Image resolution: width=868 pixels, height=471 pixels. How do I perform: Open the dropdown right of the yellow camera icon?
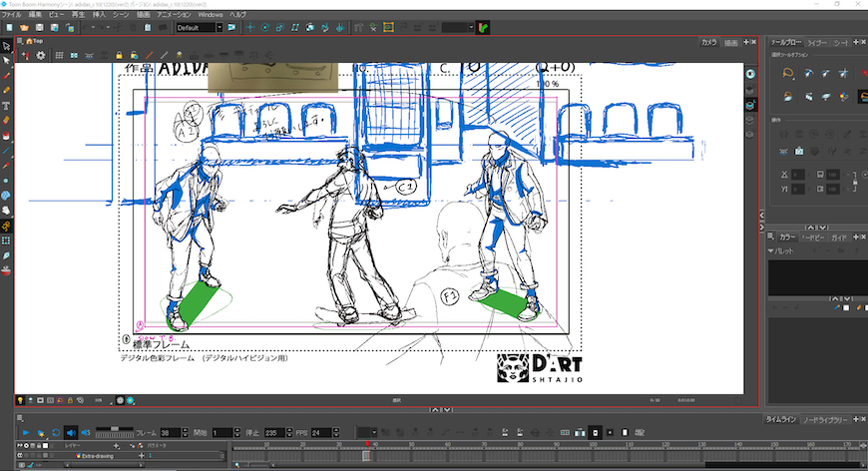[471, 27]
